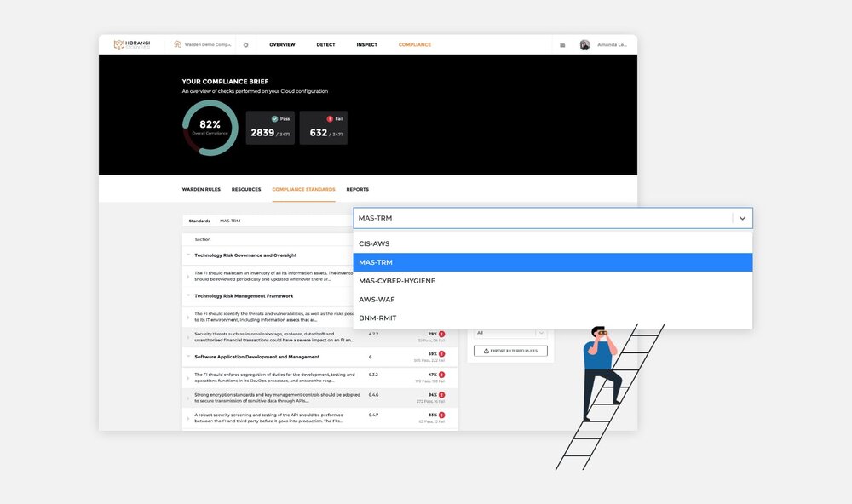Viewport: 852px width, 504px height.
Task: Expand Software Application Development and Management section
Action: (187, 356)
